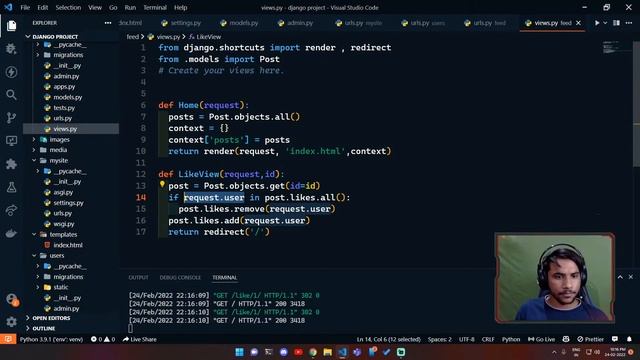Open the Terminal menu
This screenshot has width=640, height=360.
click(x=155, y=7)
